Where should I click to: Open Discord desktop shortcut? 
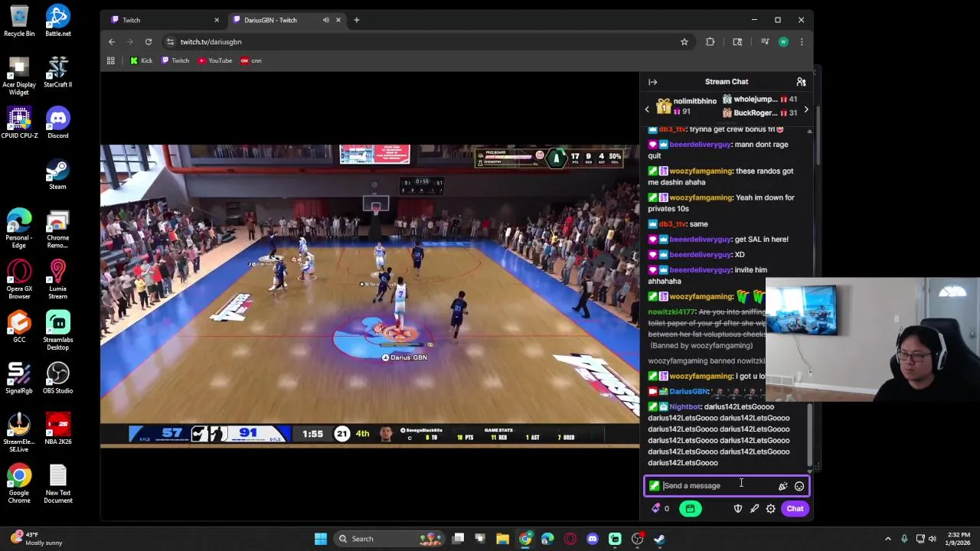pos(57,123)
